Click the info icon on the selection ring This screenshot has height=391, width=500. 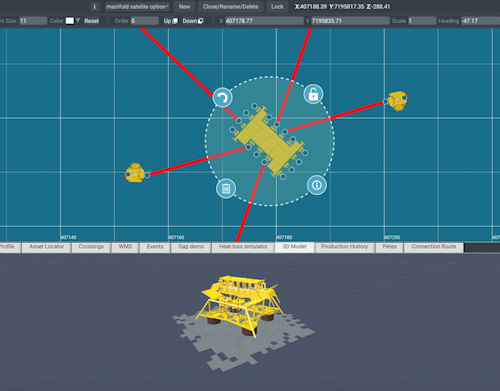[x=317, y=185]
